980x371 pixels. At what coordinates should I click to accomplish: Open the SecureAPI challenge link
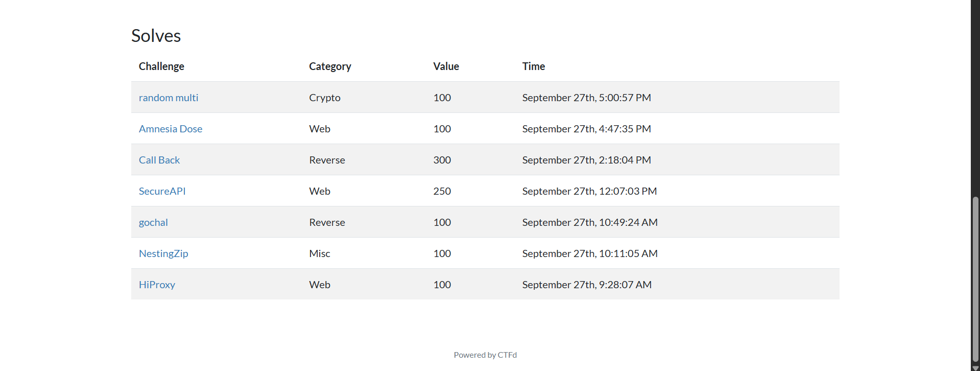162,191
